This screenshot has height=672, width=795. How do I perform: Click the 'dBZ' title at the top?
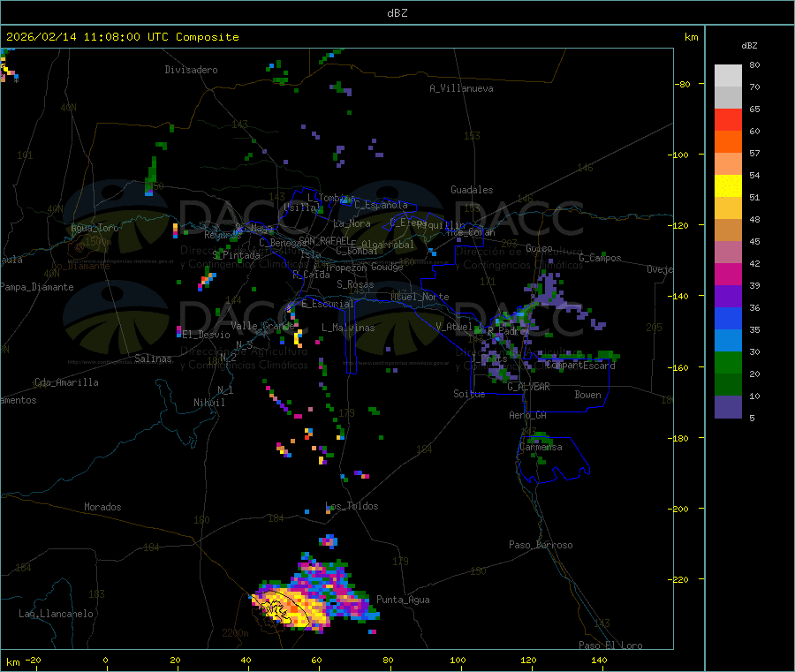(397, 12)
